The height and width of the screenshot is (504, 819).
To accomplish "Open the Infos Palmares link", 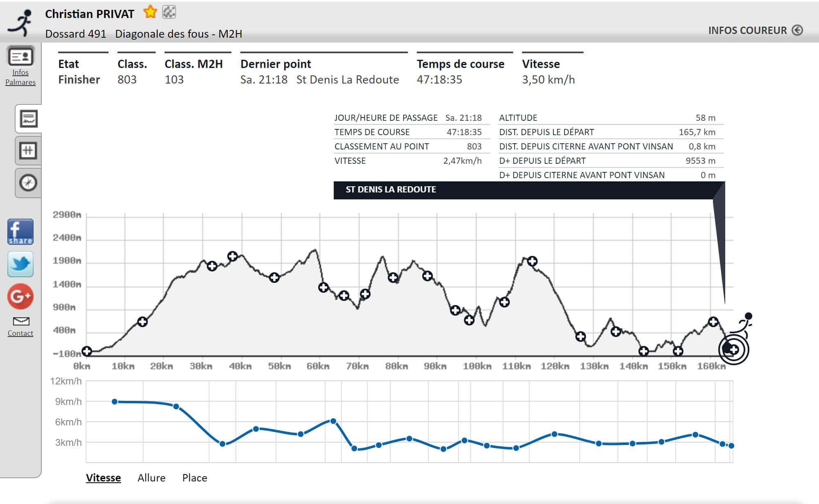I will pyautogui.click(x=20, y=77).
